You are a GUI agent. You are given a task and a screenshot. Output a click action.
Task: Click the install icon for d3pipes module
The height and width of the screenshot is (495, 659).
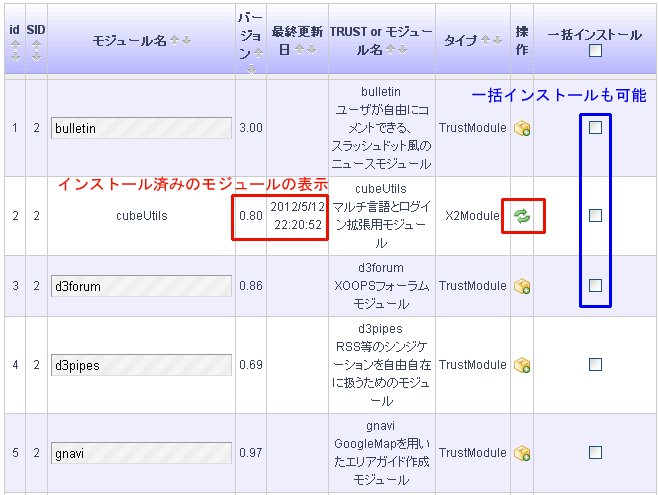point(521,366)
